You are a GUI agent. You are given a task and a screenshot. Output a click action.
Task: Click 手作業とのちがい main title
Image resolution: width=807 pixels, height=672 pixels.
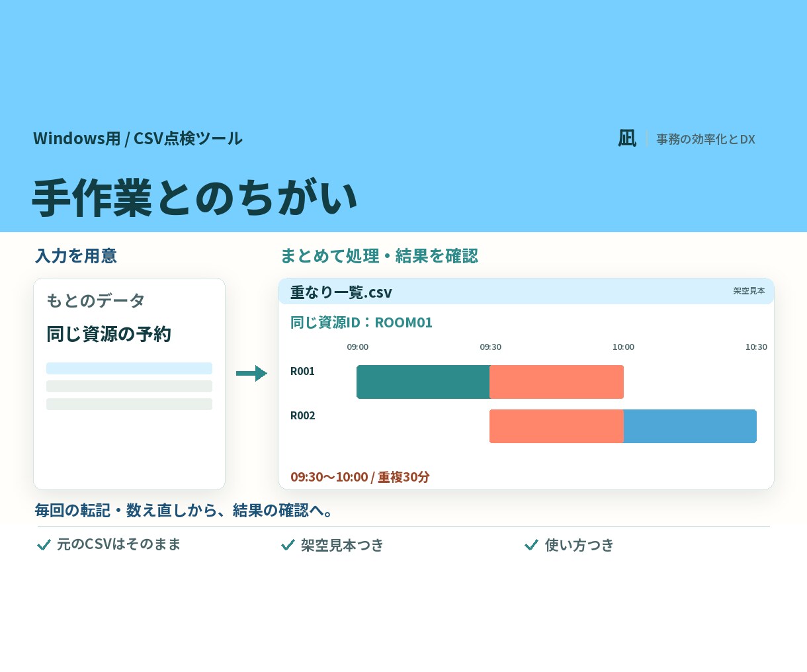pos(195,198)
